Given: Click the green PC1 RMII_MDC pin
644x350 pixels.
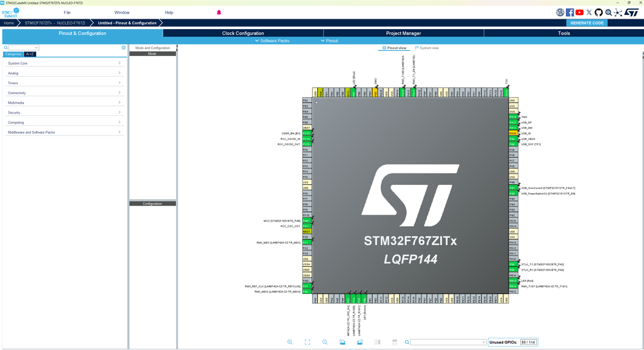Looking at the screenshot, I should (x=307, y=243).
